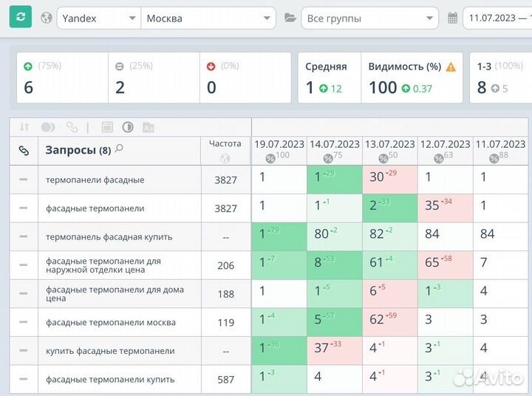This screenshot has height=396, width=532.
Task: Click the percent icon under 12.07.2023
Action: pyautogui.click(x=439, y=158)
